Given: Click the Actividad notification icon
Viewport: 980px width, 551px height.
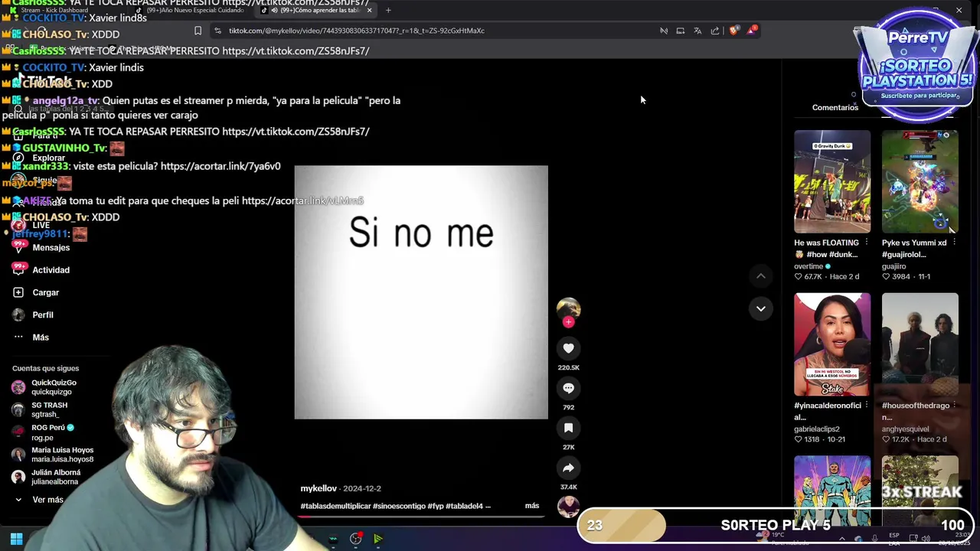Looking at the screenshot, I should click(18, 269).
